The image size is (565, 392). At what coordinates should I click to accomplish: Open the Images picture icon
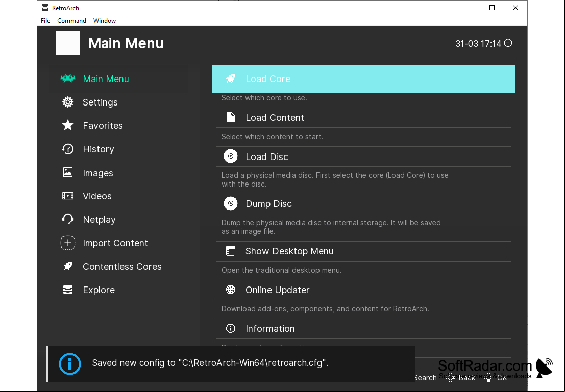68,173
